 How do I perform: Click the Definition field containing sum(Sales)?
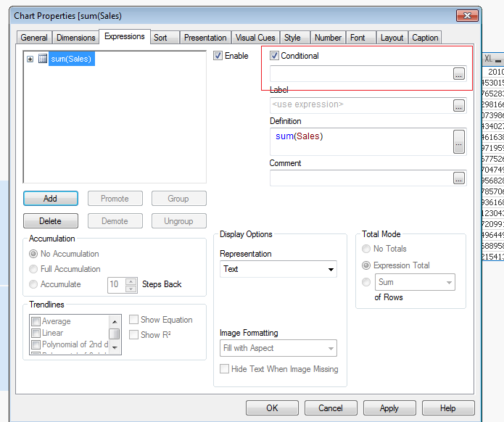pos(361,141)
